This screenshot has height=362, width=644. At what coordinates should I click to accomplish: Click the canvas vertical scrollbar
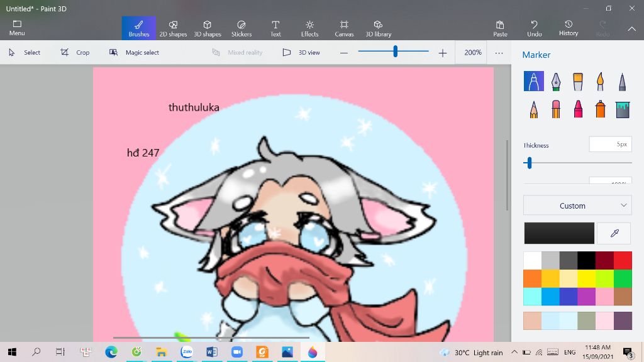508,175
